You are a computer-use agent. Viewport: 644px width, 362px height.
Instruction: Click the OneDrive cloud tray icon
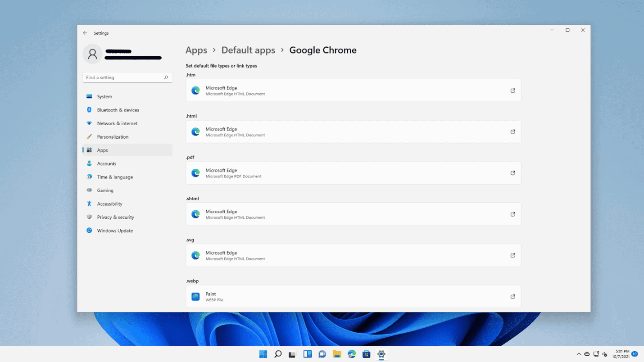587,354
